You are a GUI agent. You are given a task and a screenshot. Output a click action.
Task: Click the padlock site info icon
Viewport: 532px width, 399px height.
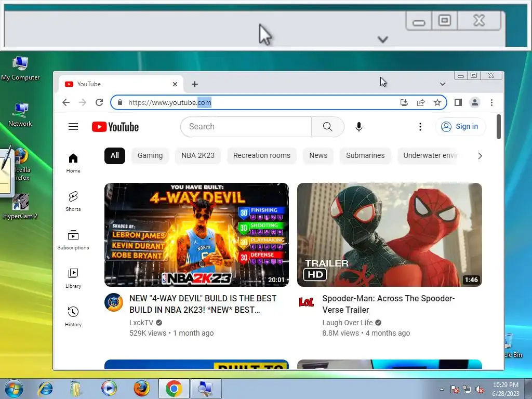120,102
